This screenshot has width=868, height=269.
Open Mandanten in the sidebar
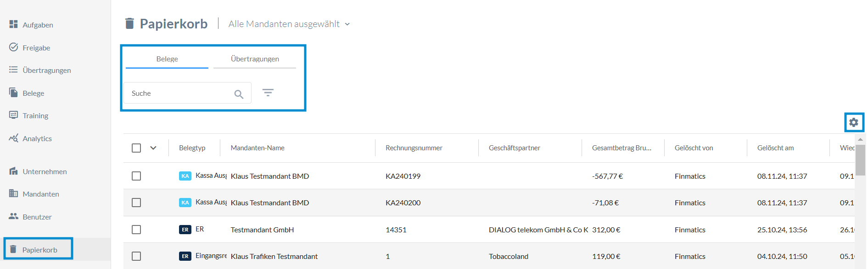40,194
